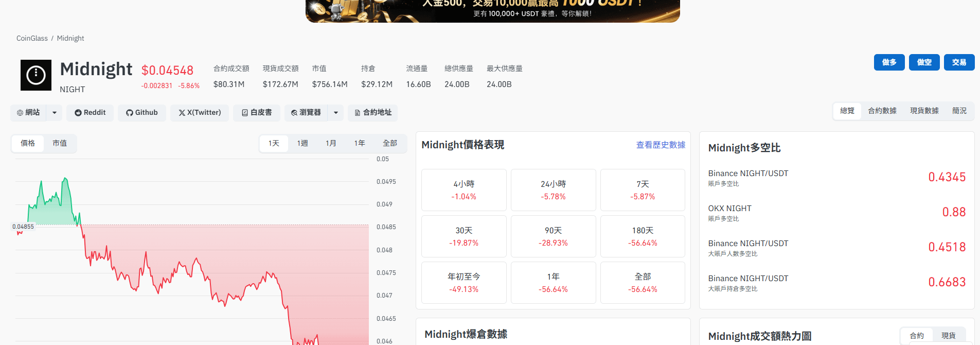This screenshot has height=345, width=980.
Task: Open the Reddit link
Action: point(90,113)
